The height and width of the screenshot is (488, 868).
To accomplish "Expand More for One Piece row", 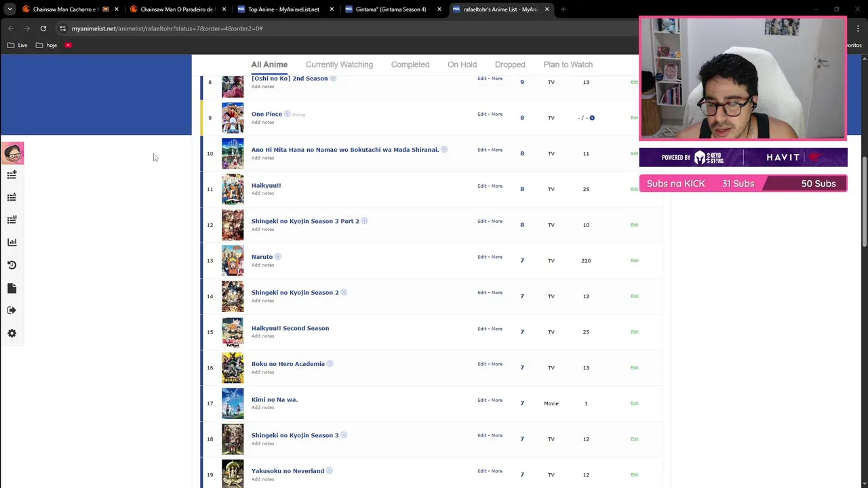I will pos(497,114).
